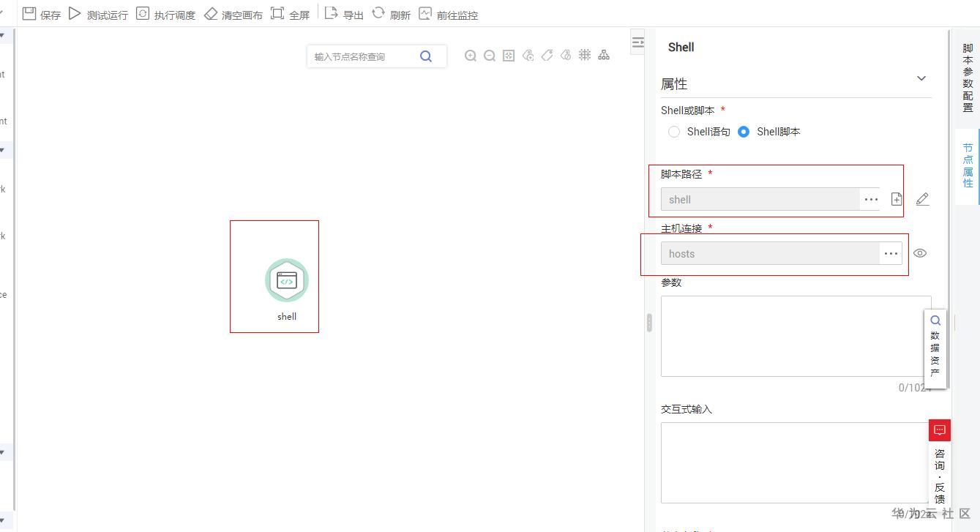The width and height of the screenshot is (980, 532).
Task: Click the plain tag icon
Action: 547,56
